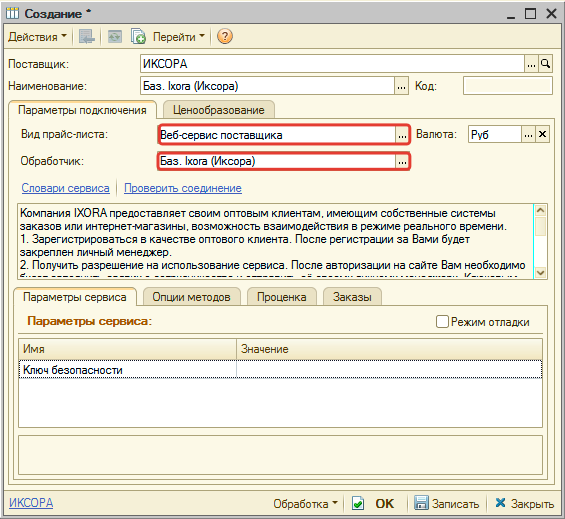565x519 pixels.
Task: Click the Ключ безопасности value cell
Action: 389,369
